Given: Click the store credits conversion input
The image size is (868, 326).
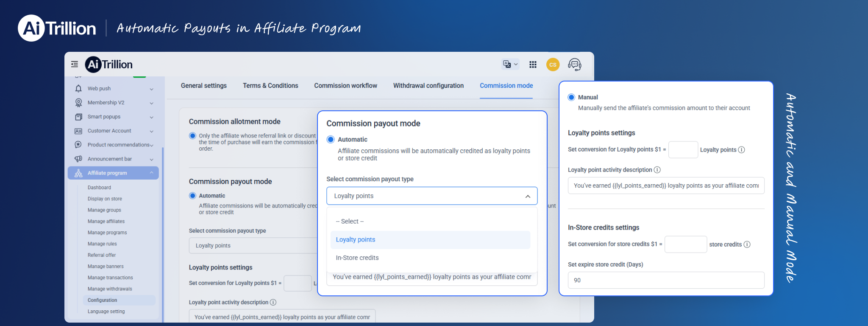Looking at the screenshot, I should tap(686, 244).
